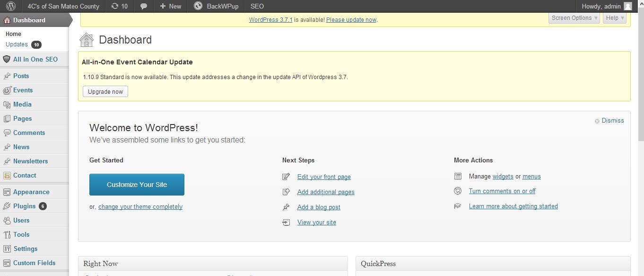This screenshot has height=276, width=644.
Task: Click the Events icon in sidebar
Action: point(7,90)
